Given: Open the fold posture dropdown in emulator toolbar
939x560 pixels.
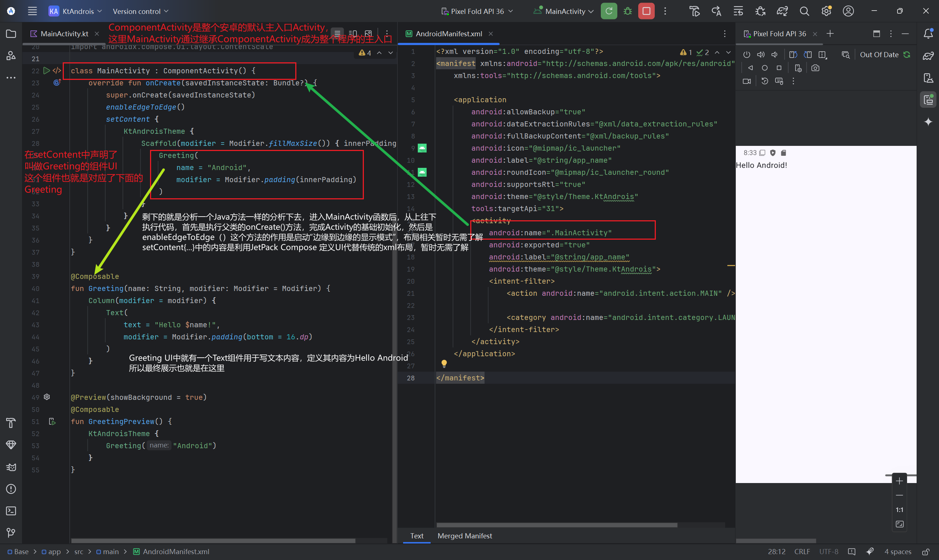Looking at the screenshot, I should pyautogui.click(x=823, y=55).
